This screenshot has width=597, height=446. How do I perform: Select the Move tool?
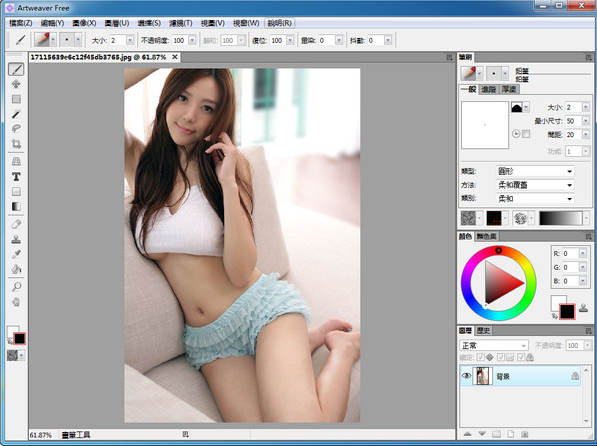(16, 84)
